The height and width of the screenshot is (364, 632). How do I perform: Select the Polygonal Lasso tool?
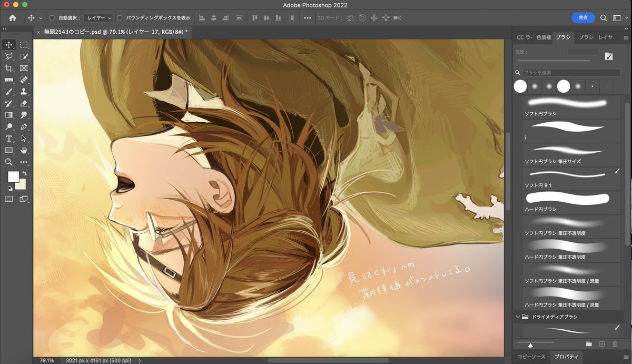(x=9, y=56)
